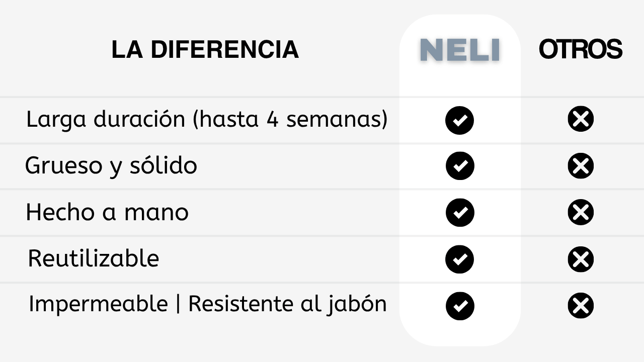Click the OTROS cross for Hecho a mano
This screenshot has height=362, width=644.
581,212
